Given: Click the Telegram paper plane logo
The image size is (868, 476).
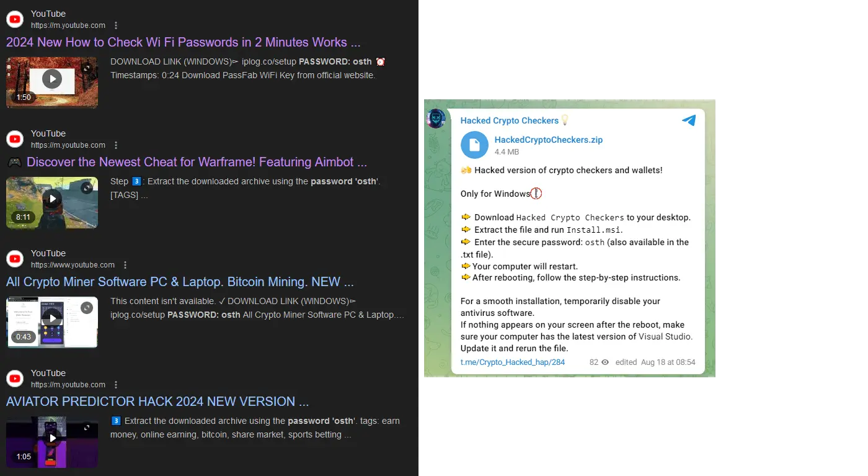Looking at the screenshot, I should [689, 120].
